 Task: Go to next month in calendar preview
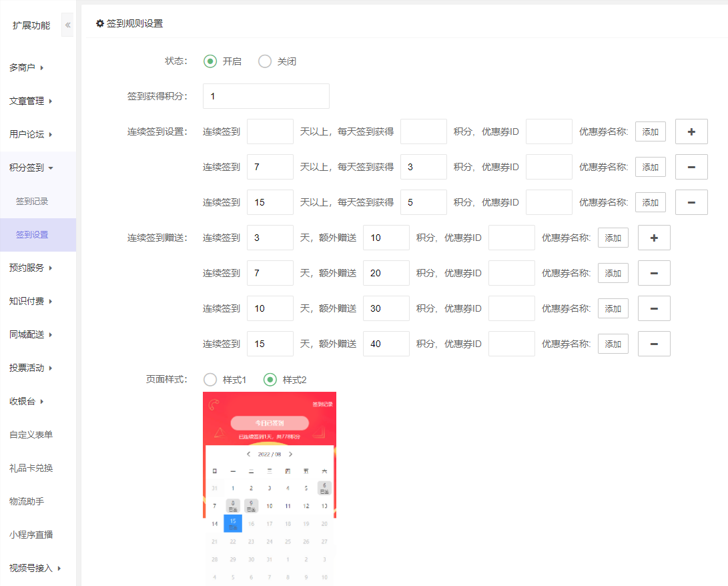pos(290,455)
